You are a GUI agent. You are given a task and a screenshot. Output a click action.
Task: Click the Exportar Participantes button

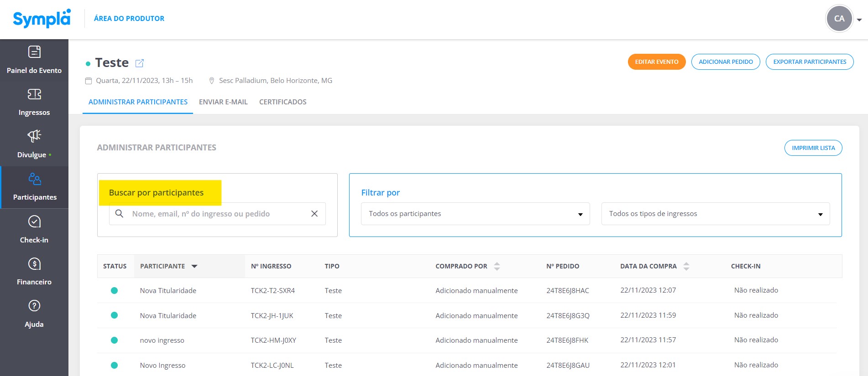pyautogui.click(x=810, y=62)
